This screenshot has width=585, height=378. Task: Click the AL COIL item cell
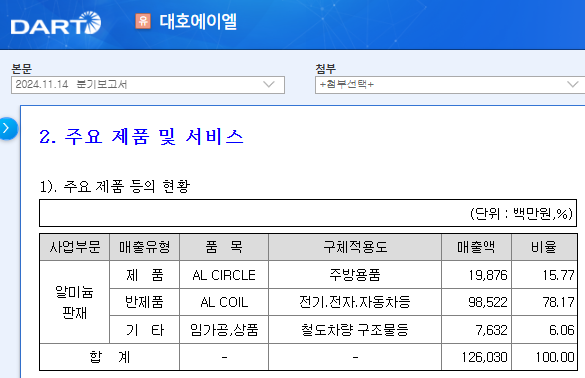pyautogui.click(x=224, y=302)
